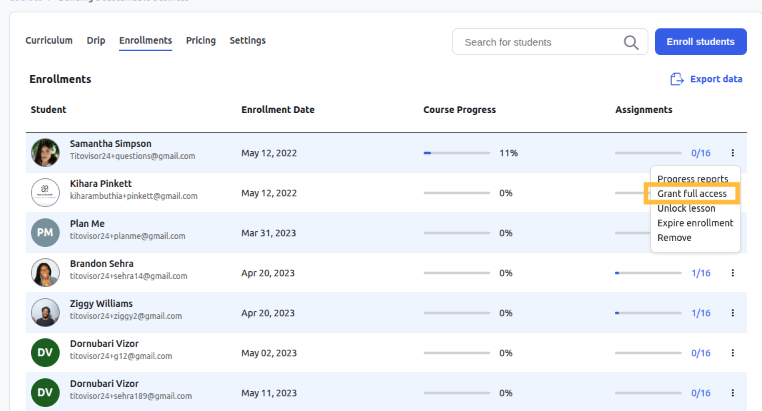Viewport: 762px width, 411px height.
Task: Open Brandon Sehra's three-dot options menu
Action: click(732, 273)
